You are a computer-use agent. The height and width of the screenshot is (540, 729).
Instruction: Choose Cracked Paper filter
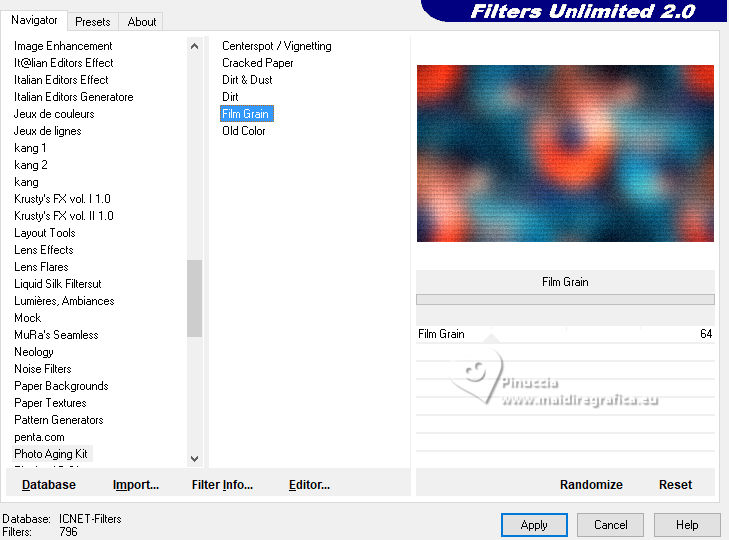tap(258, 63)
